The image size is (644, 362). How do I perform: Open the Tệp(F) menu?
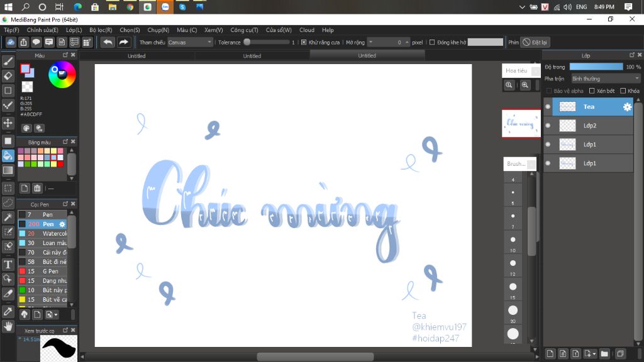[x=11, y=30]
